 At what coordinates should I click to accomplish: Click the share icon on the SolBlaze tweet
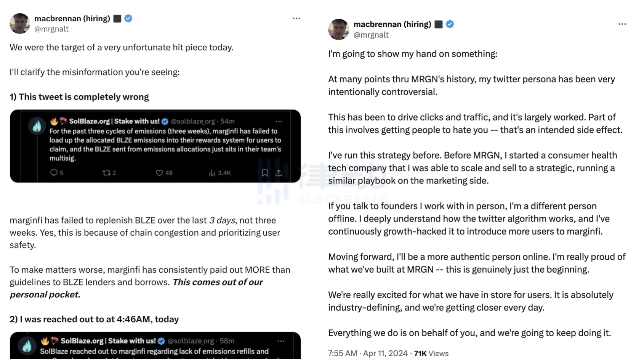pos(279,173)
